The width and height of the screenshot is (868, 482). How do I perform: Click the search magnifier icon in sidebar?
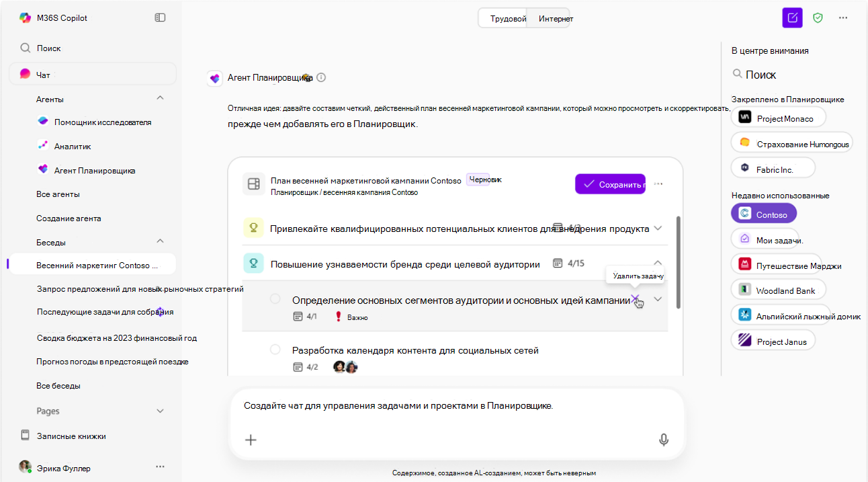click(x=26, y=48)
